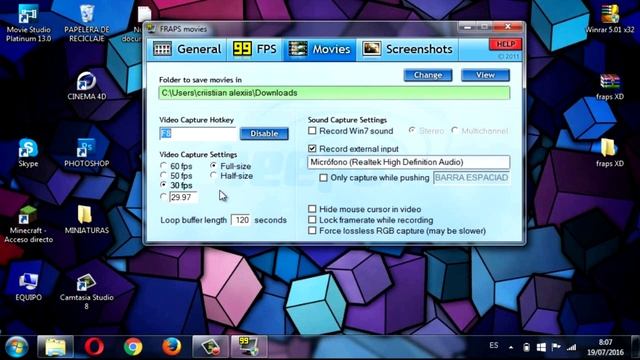Switch to the Screenshots tab
The width and height of the screenshot is (640, 360).
pyautogui.click(x=407, y=49)
